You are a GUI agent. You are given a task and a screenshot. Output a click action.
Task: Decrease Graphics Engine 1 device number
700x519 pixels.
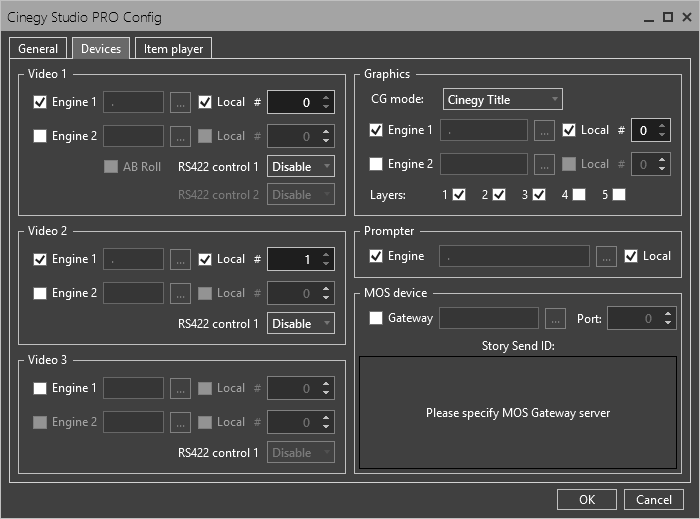pyautogui.click(x=662, y=135)
